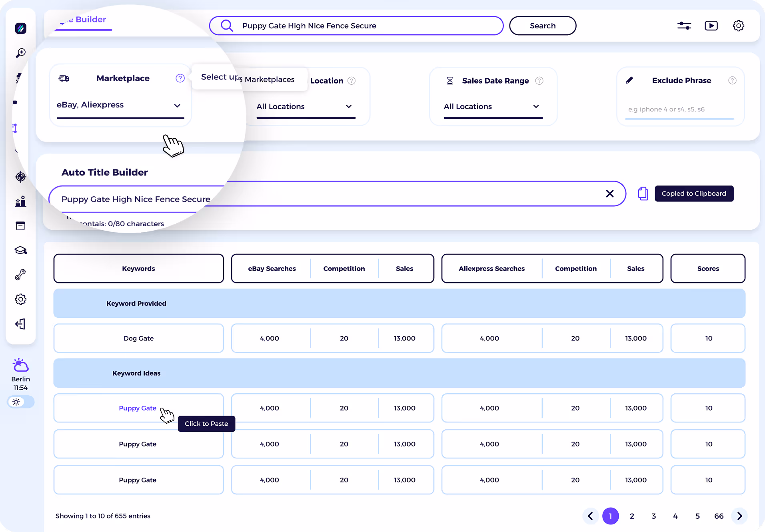Click the Berlin weather icon
765x532 pixels.
coord(21,365)
